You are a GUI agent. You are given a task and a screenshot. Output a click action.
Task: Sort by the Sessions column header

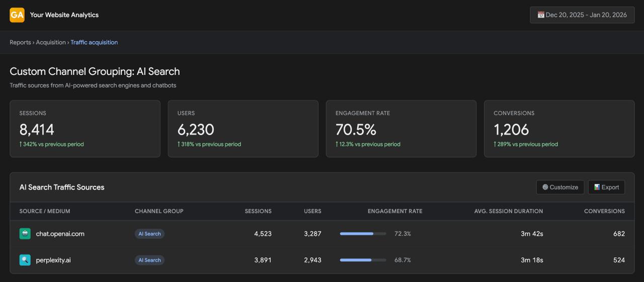[x=258, y=211]
